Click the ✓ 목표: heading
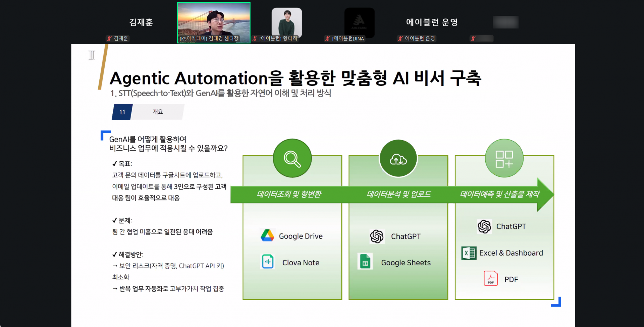The height and width of the screenshot is (327, 644). tap(122, 164)
